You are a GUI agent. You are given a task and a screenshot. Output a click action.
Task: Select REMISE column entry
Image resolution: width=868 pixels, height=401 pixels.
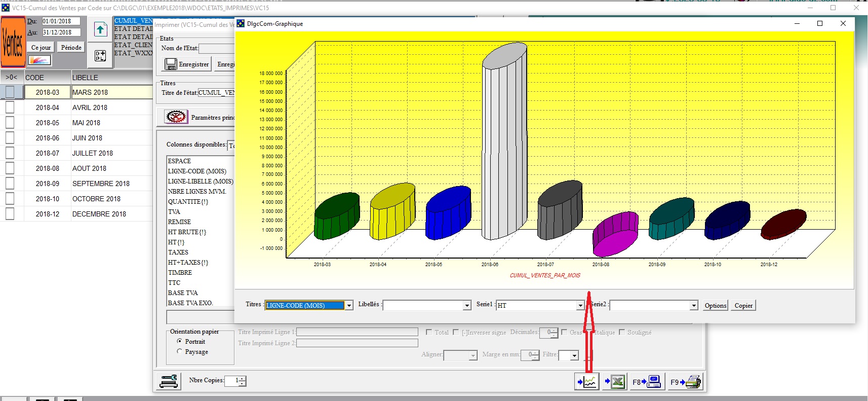179,222
